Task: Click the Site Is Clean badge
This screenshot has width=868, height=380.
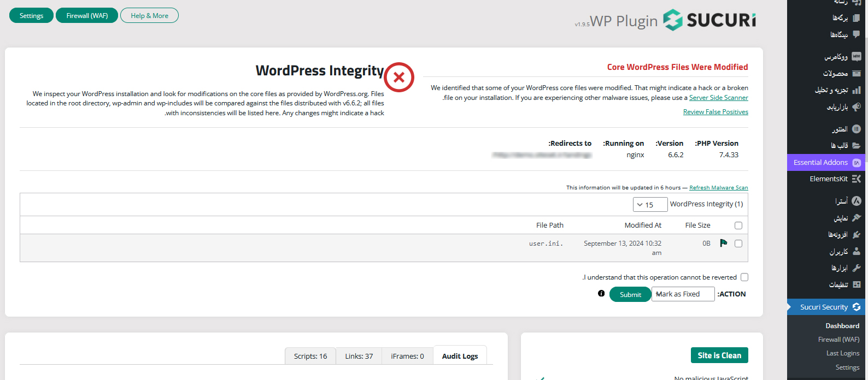Action: (x=719, y=355)
